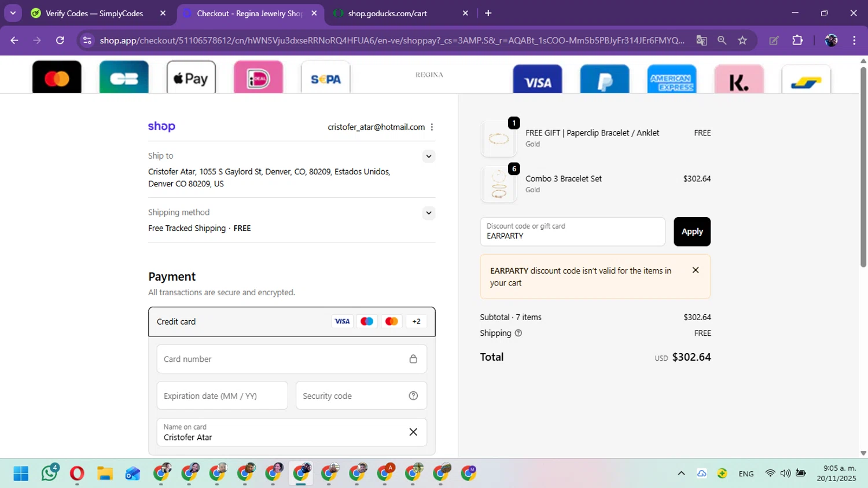Click the Discount code or gift card field
Screen dimensions: 868x488
click(x=572, y=232)
